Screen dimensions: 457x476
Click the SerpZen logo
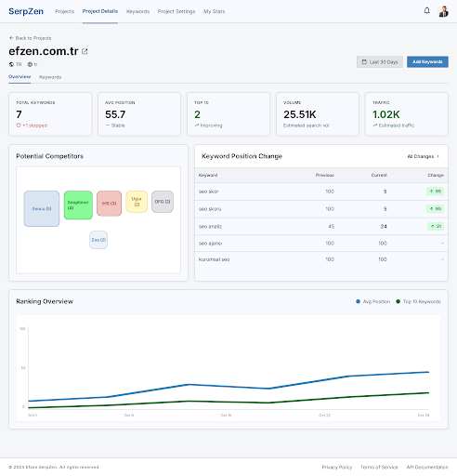(26, 11)
